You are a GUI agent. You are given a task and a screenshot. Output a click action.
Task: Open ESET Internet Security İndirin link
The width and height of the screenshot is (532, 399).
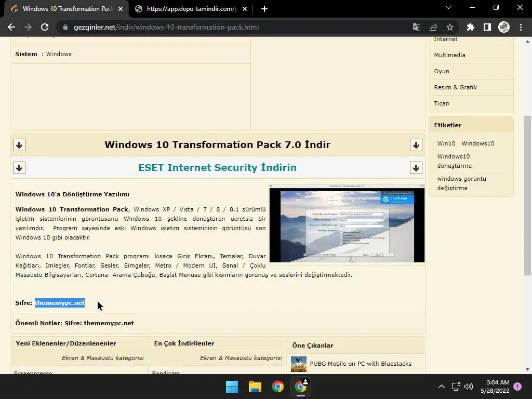click(x=218, y=168)
